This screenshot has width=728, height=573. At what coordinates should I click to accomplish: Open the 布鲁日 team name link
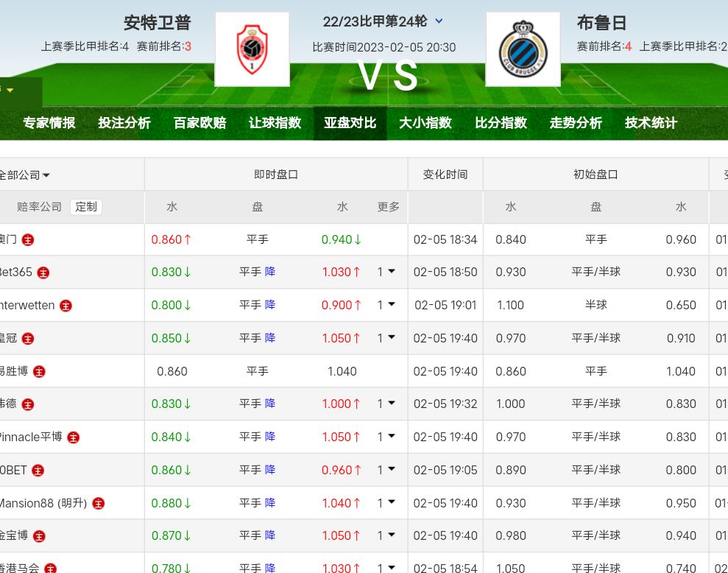602,23
